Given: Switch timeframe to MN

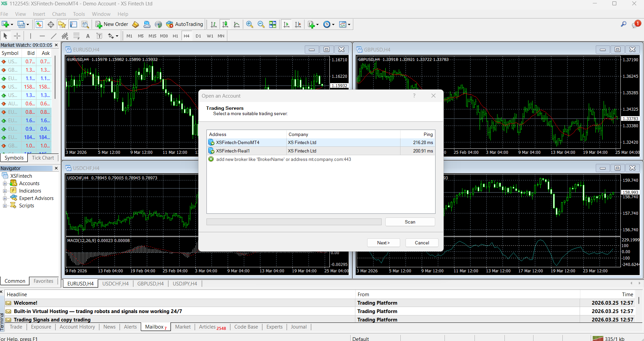Looking at the screenshot, I should pyautogui.click(x=221, y=36).
